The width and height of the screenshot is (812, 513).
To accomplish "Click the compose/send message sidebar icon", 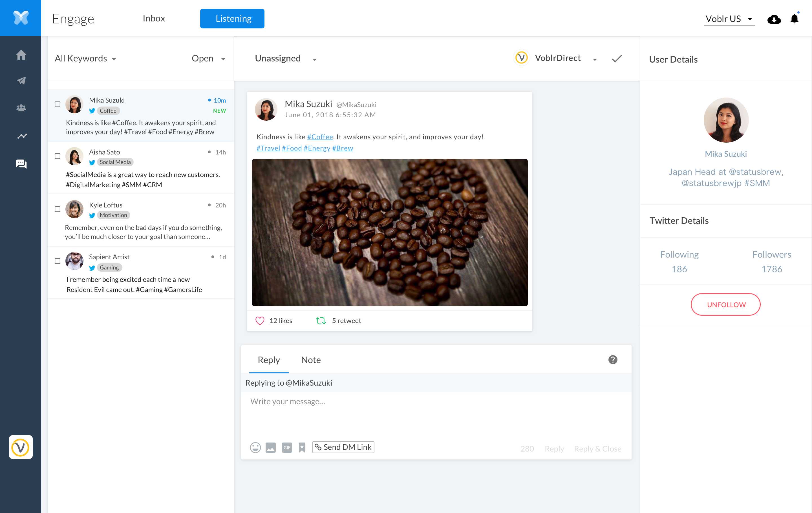I will click(21, 80).
